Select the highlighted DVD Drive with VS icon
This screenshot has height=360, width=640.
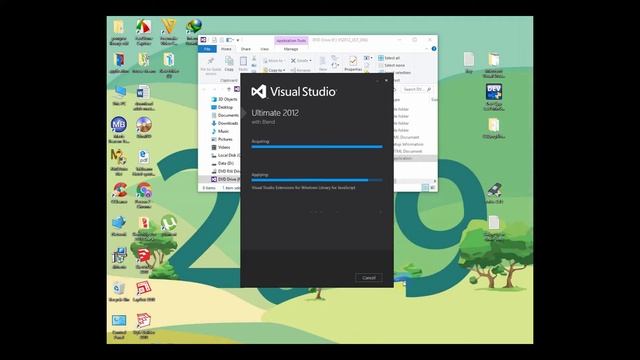click(225, 179)
